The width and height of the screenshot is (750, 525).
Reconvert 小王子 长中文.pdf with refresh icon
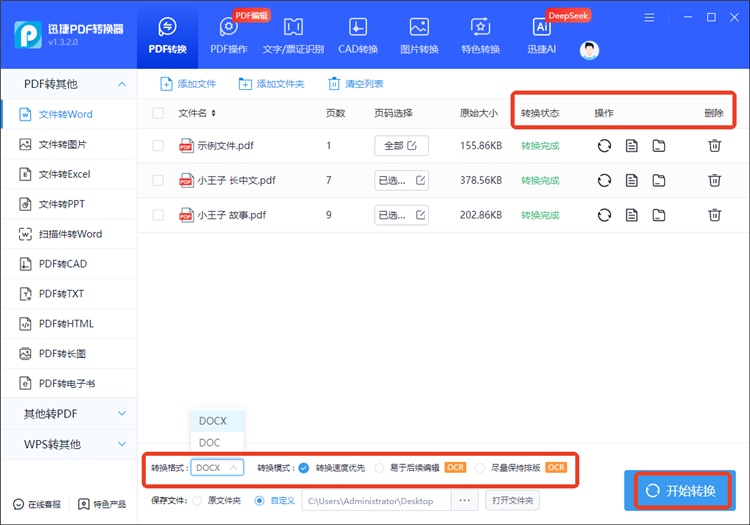point(604,180)
